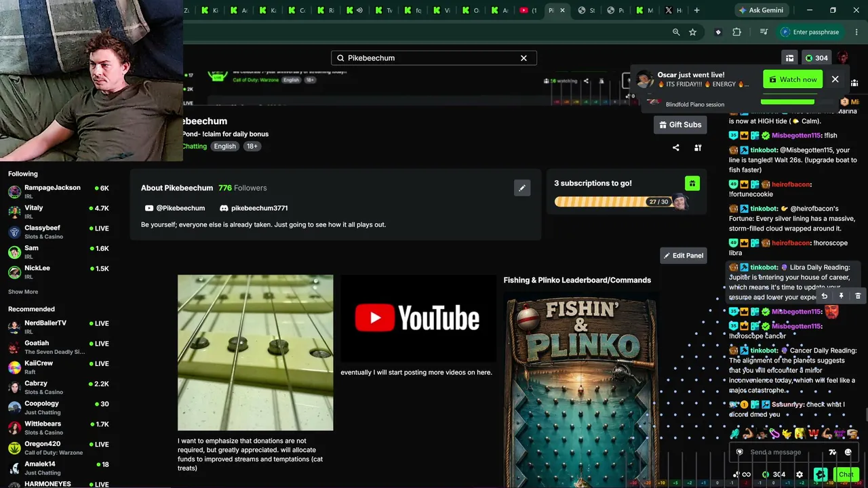Click the Send a message chat input
Image resolution: width=868 pixels, height=488 pixels.
tap(787, 452)
